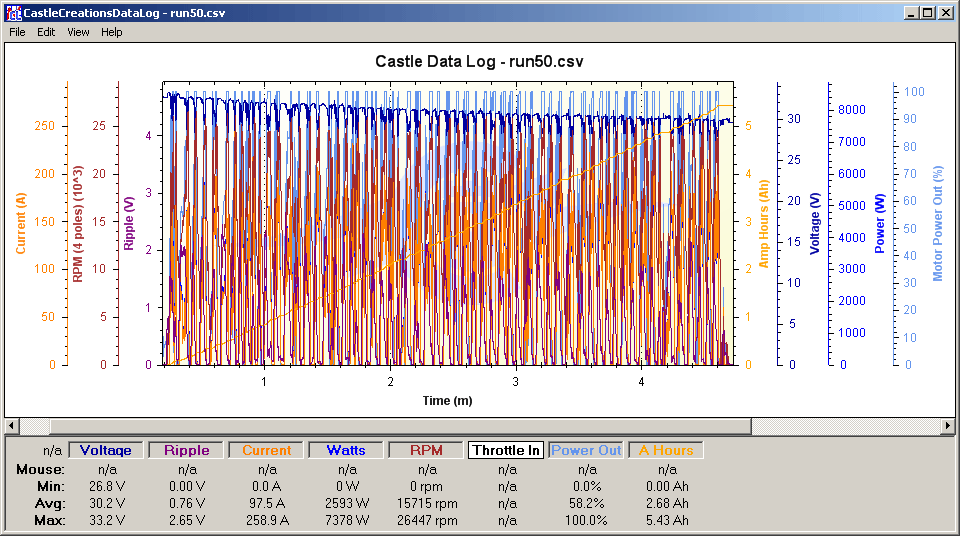Toggle the Current series button

(x=266, y=450)
